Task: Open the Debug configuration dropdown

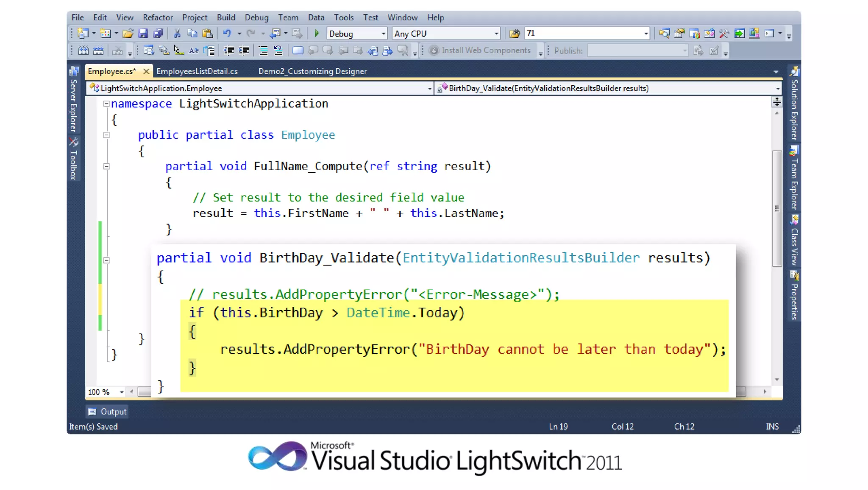Action: pos(383,34)
